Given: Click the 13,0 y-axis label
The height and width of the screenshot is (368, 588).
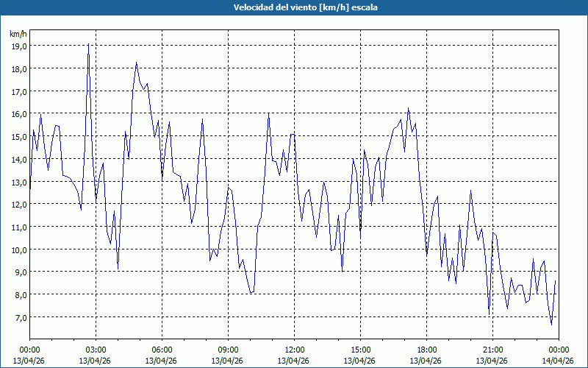Looking at the screenshot, I should click(x=18, y=182).
